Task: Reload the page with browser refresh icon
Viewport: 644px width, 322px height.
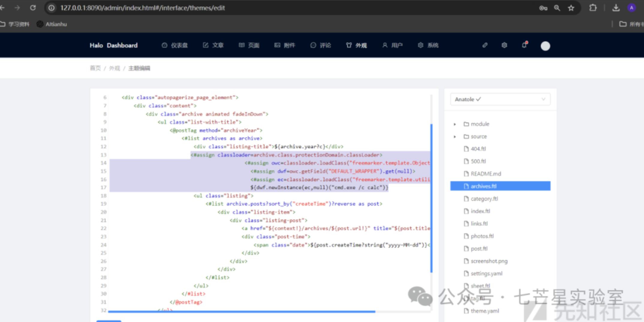Action: click(33, 8)
